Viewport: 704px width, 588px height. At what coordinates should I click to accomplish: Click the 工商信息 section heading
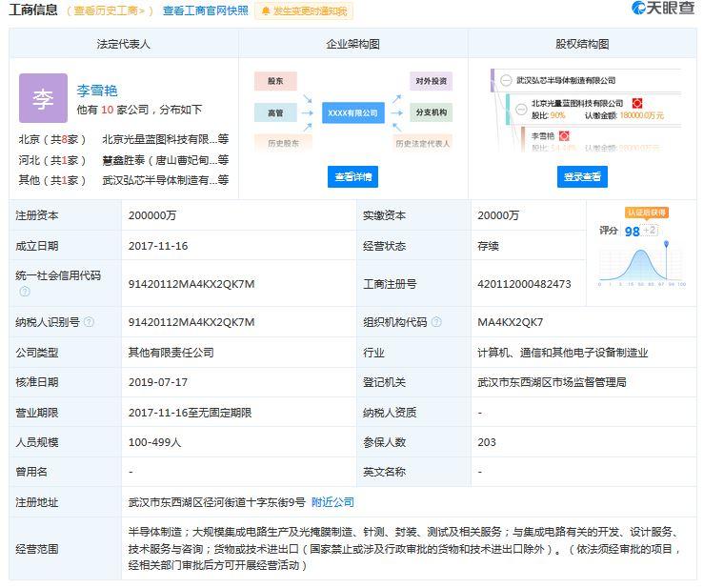pos(33,10)
